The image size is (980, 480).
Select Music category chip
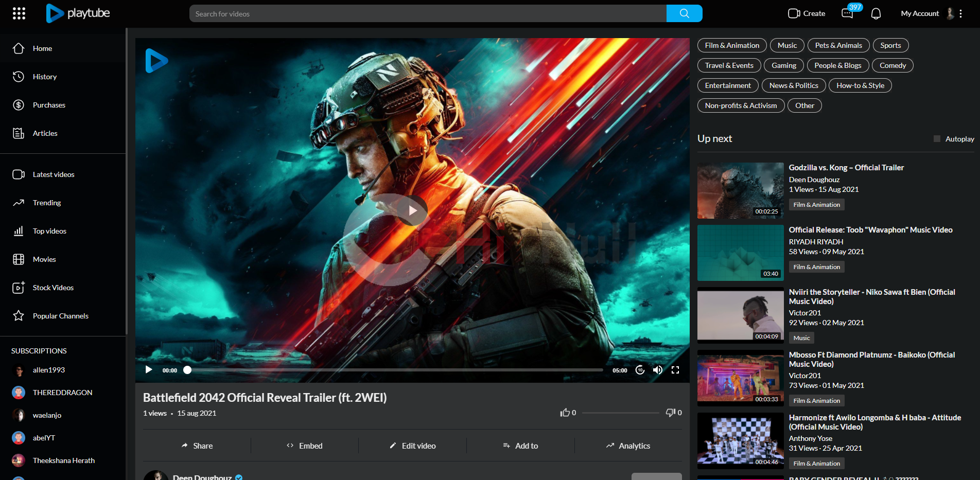pos(787,45)
